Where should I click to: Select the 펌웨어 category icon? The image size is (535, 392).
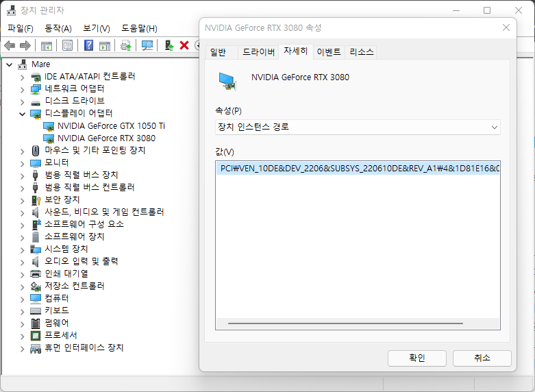(x=36, y=323)
